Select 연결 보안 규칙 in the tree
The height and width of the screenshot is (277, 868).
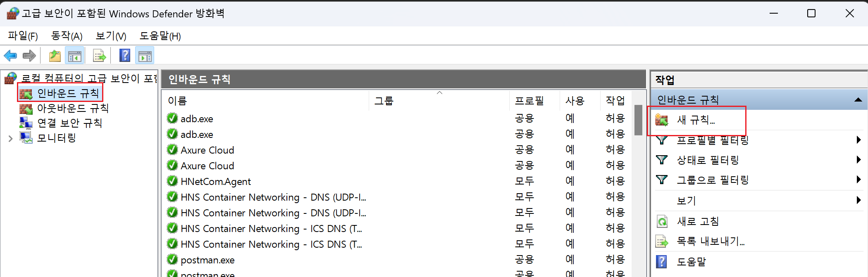[x=69, y=123]
